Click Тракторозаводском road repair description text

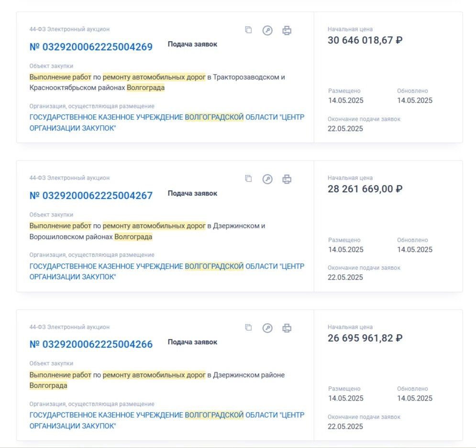point(157,82)
